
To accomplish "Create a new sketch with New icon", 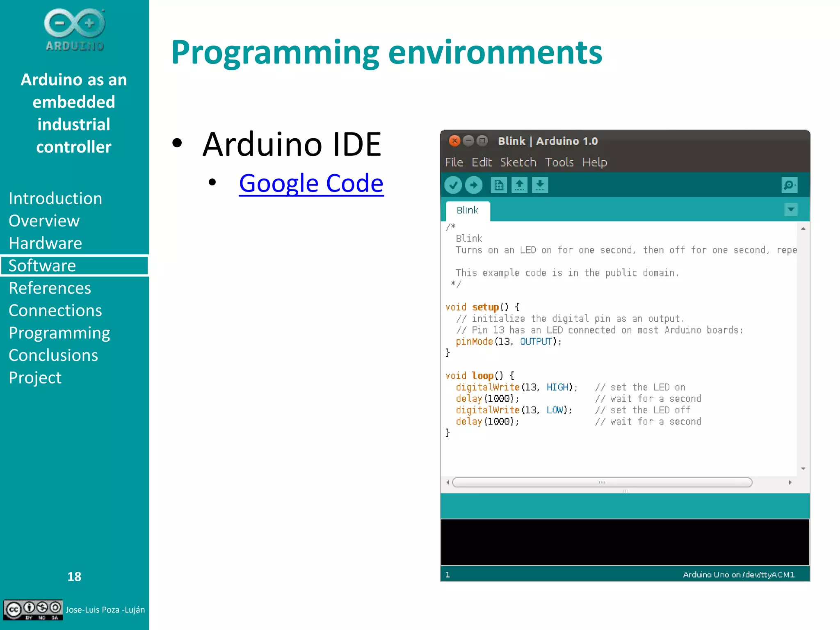I will coord(499,185).
